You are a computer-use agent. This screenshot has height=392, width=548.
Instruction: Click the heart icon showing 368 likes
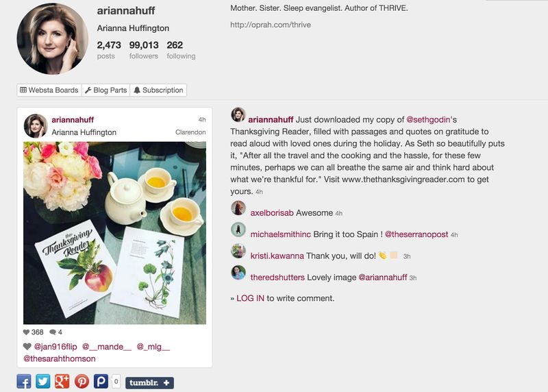pos(27,332)
